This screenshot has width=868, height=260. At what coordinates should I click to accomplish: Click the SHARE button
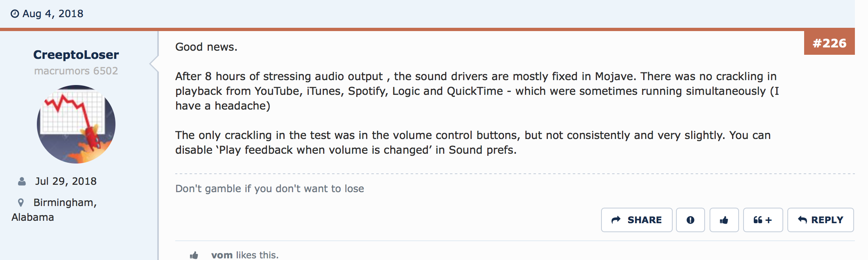(637, 220)
